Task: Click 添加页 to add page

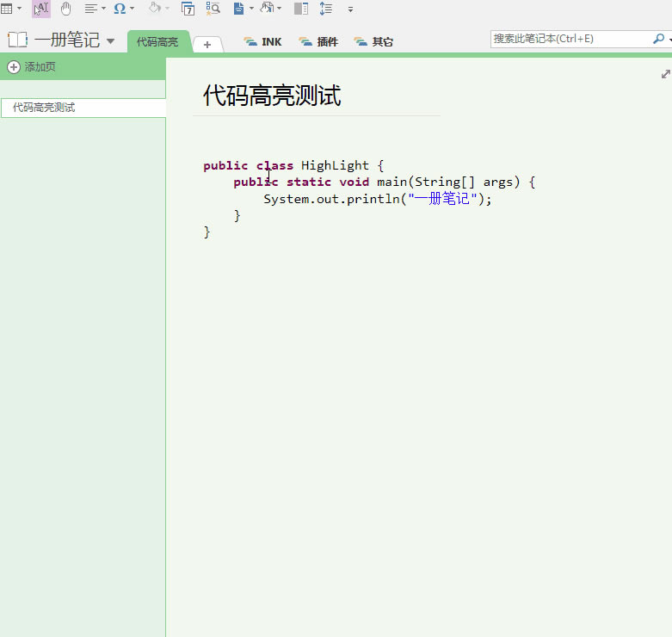Action: coord(33,67)
